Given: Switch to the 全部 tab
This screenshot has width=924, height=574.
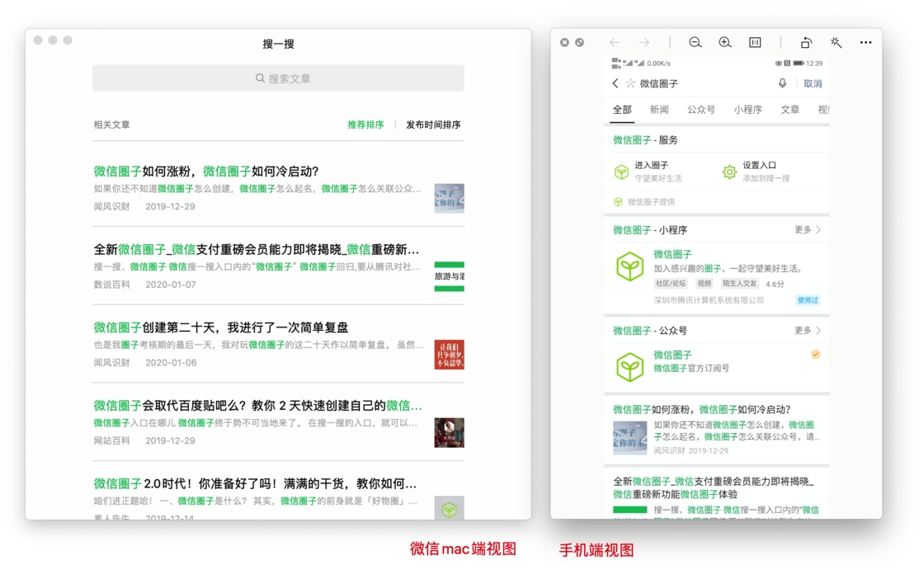Looking at the screenshot, I should click(x=622, y=110).
